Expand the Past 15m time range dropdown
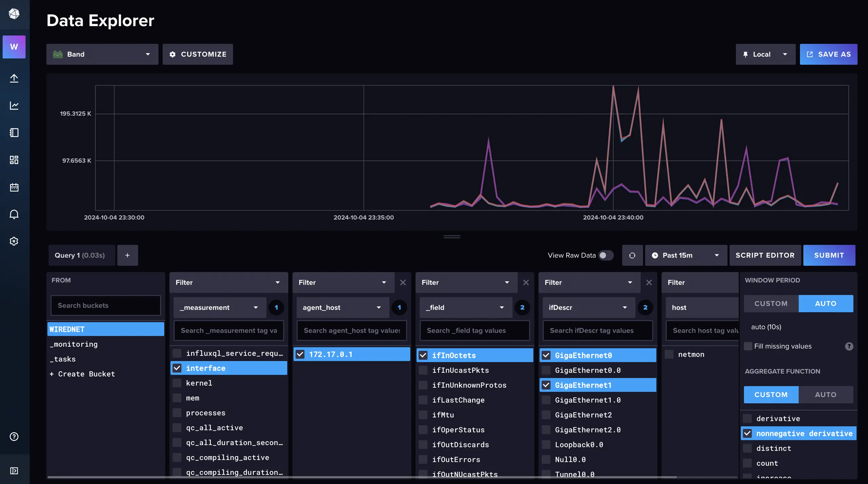Viewport: 868px width, 484px height. coord(686,255)
